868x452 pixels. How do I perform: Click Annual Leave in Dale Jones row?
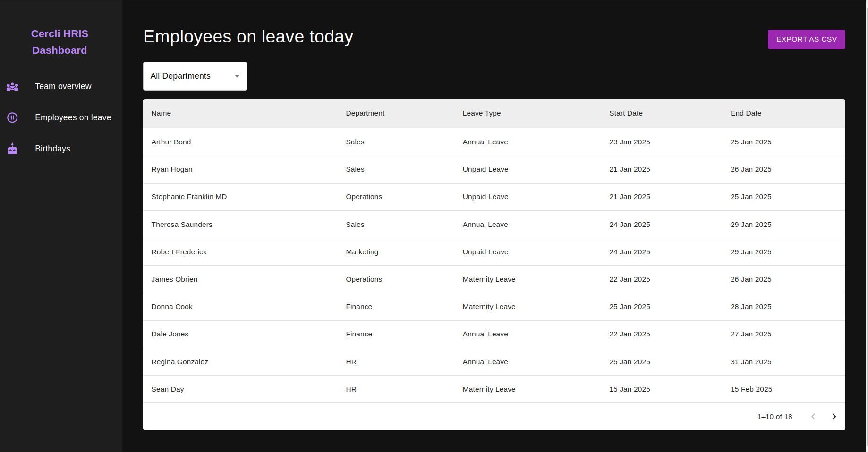point(485,334)
